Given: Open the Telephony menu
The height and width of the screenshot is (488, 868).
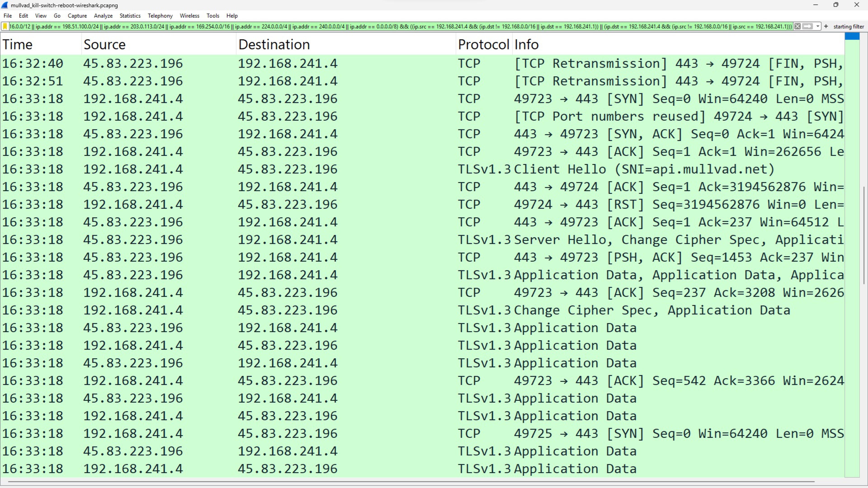Looking at the screenshot, I should tap(160, 16).
